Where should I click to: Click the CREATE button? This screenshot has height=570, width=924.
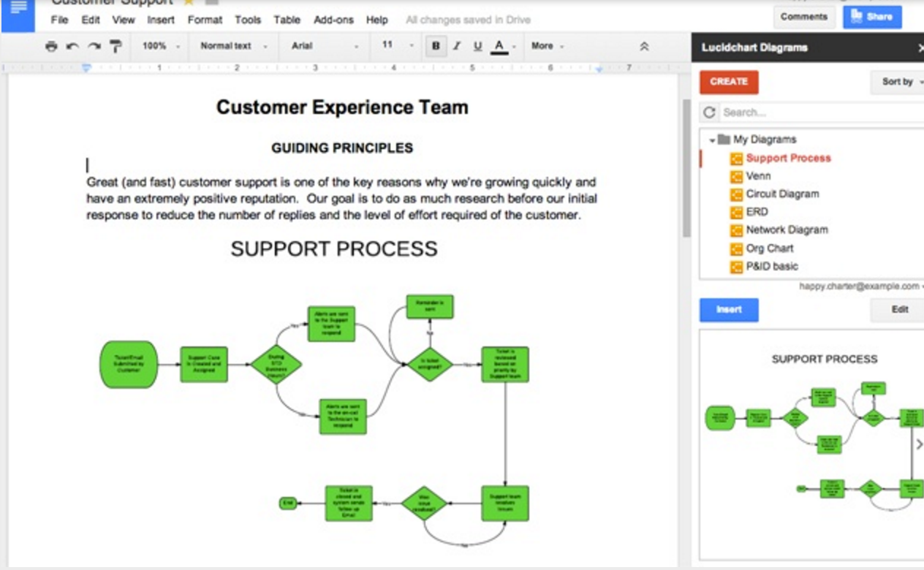click(x=729, y=82)
